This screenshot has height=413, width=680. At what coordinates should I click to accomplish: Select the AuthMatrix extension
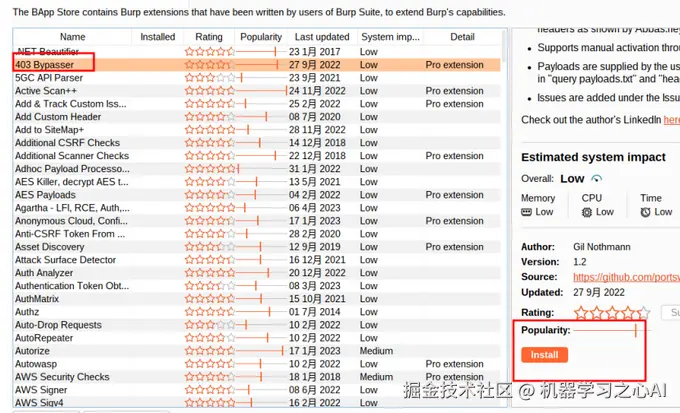coord(257,298)
